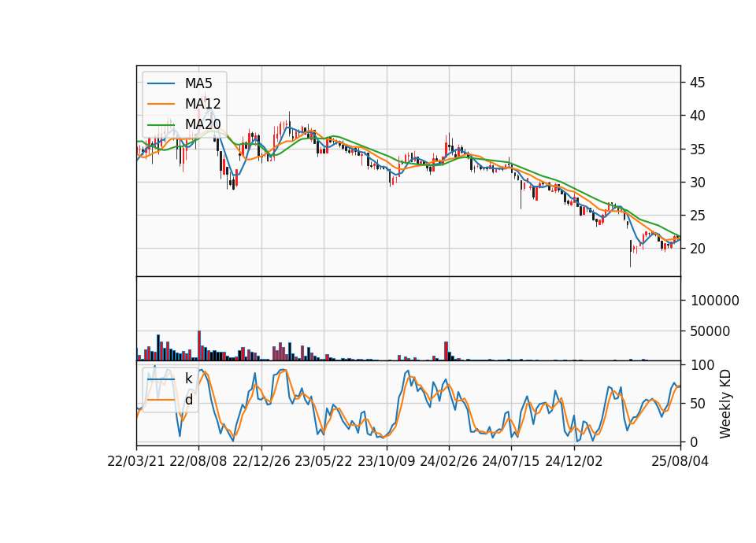Click the price axis value 30
Image resolution: width=756 pixels, height=543 pixels.
[698, 183]
